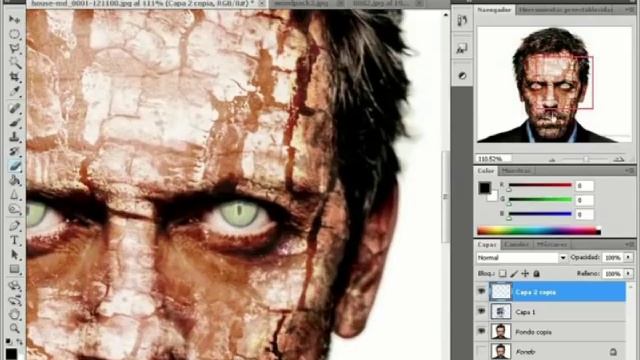This screenshot has width=640, height=360.
Task: Select the Rectangle shape tool
Action: tap(14, 269)
